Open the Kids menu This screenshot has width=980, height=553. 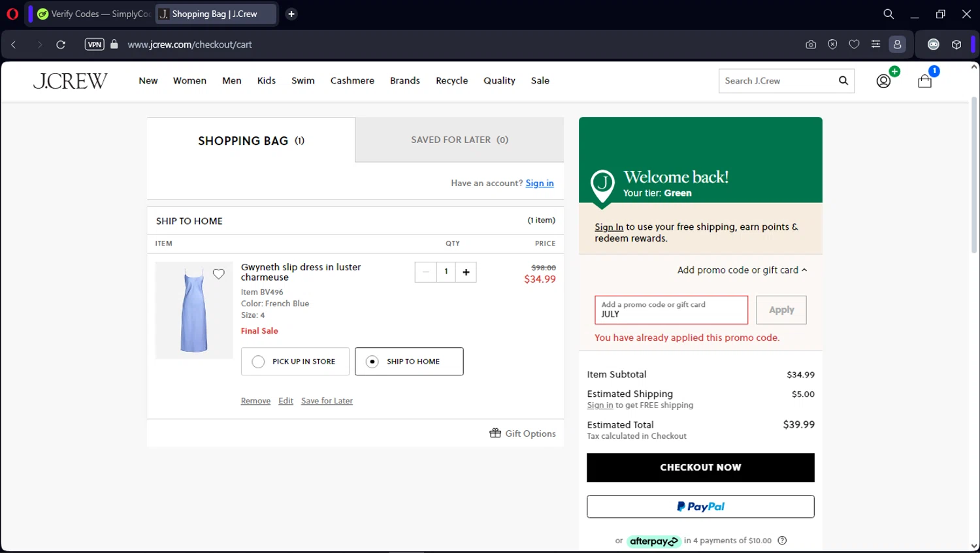coord(267,81)
